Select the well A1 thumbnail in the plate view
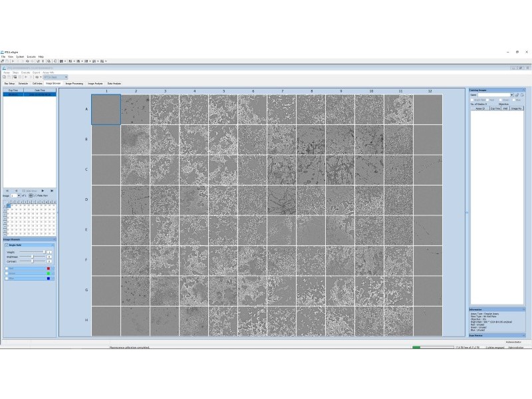The height and width of the screenshot is (399, 532). tap(106, 109)
